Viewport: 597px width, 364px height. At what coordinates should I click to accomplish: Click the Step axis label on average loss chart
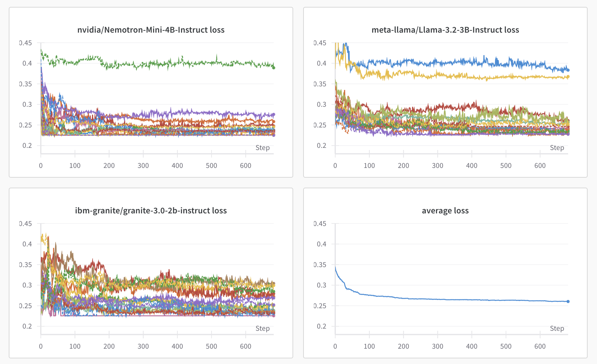557,329
